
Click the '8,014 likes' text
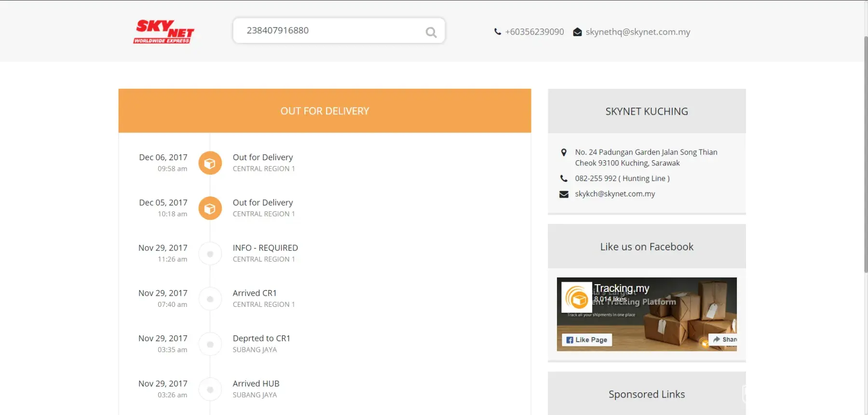click(610, 299)
